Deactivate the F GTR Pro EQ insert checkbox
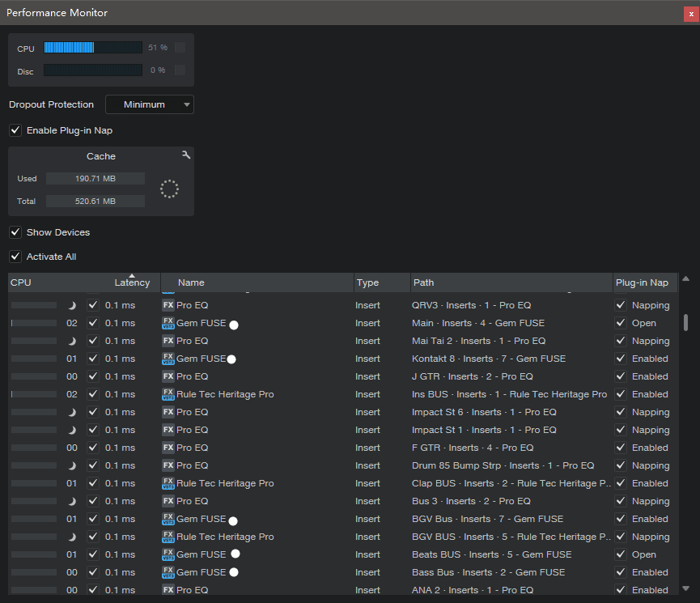Screen dimensions: 700x603 click(93, 448)
